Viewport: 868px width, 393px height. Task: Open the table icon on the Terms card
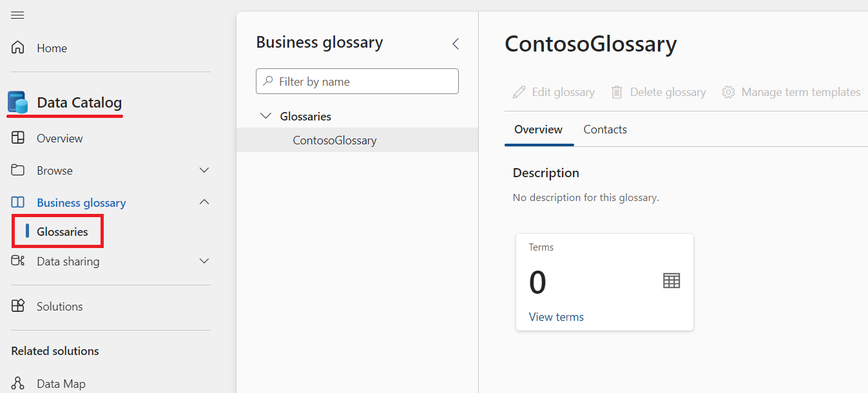671,280
